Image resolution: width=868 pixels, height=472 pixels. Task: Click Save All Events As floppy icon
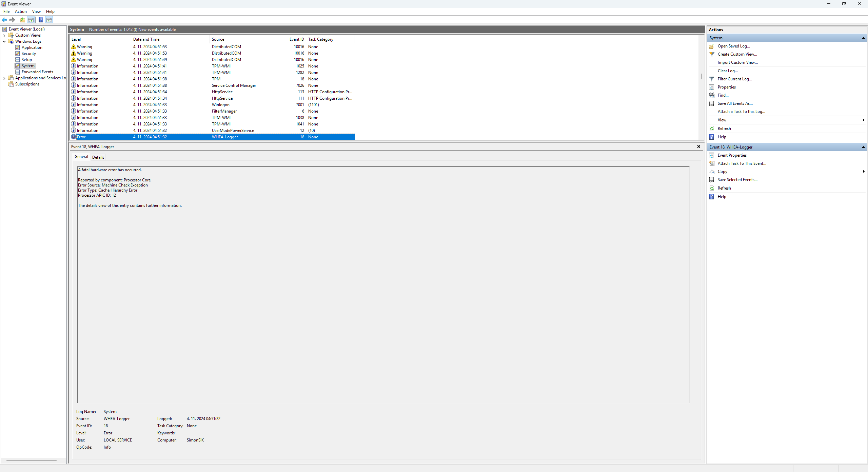pos(712,103)
